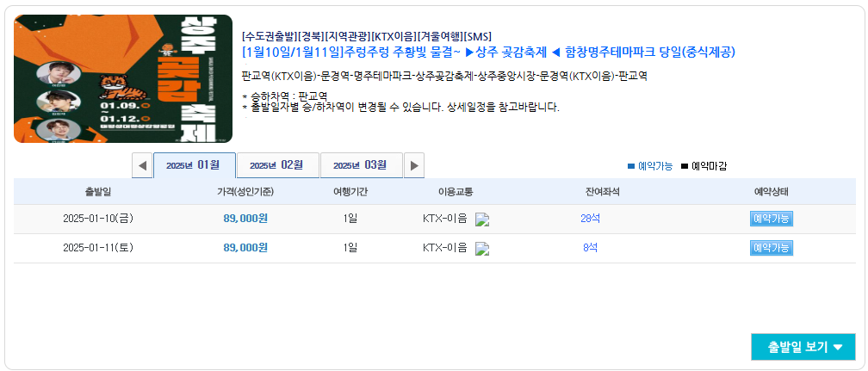Click the 28석 remaining seats link
This screenshot has width=868, height=371.
[x=590, y=219]
